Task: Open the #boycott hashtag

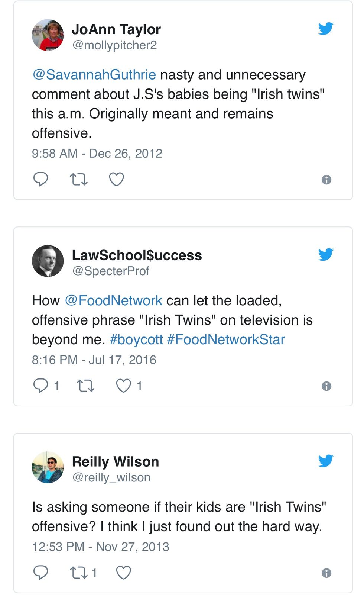Action: 136,339
